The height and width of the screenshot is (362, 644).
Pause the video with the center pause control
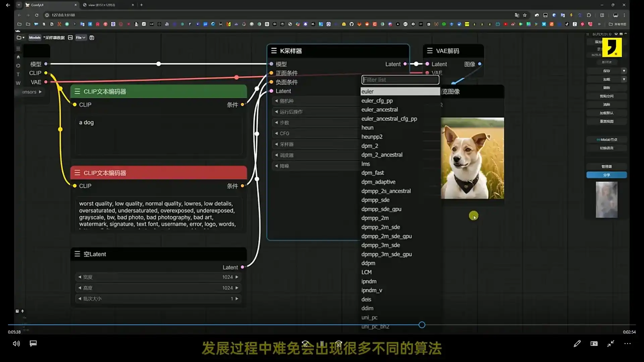[322, 344]
